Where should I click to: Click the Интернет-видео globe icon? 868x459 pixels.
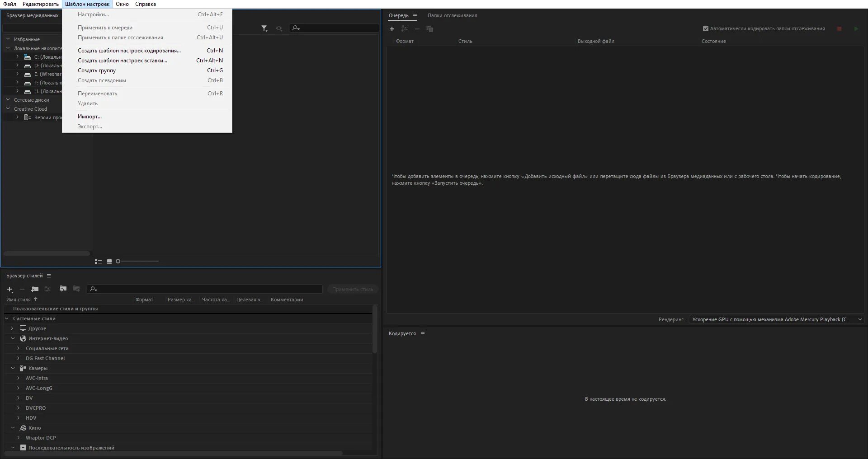click(23, 338)
